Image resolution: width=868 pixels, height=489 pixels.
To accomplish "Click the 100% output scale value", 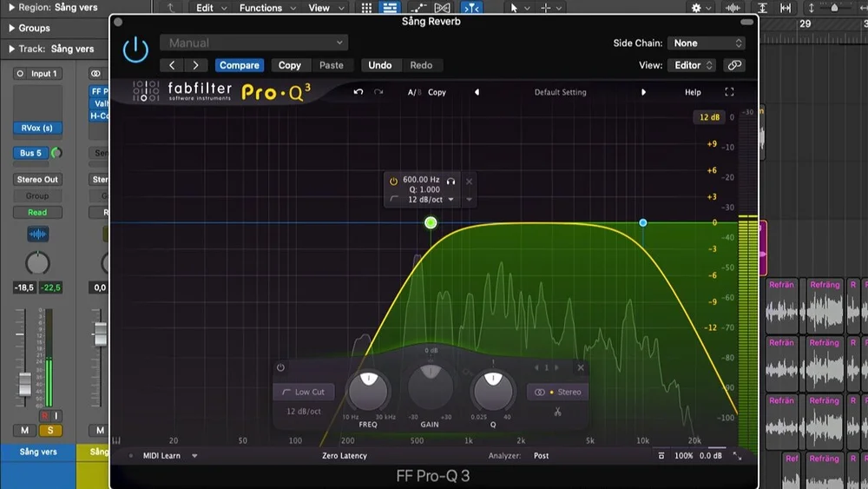I will (x=684, y=456).
